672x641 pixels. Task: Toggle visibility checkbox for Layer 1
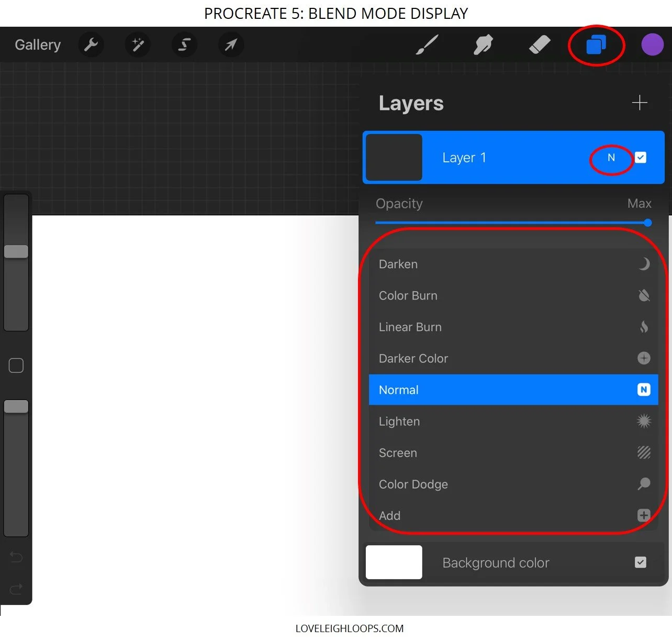641,157
